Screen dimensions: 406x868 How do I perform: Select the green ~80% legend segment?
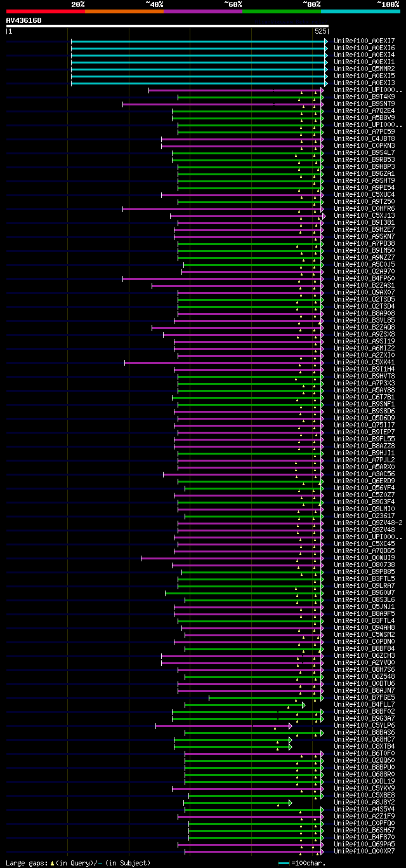[x=282, y=11]
